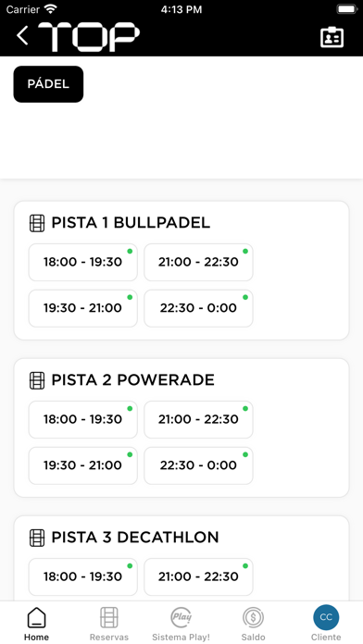Screen dimensions: 363x644
Task: Open the Home tab
Action: (36, 625)
